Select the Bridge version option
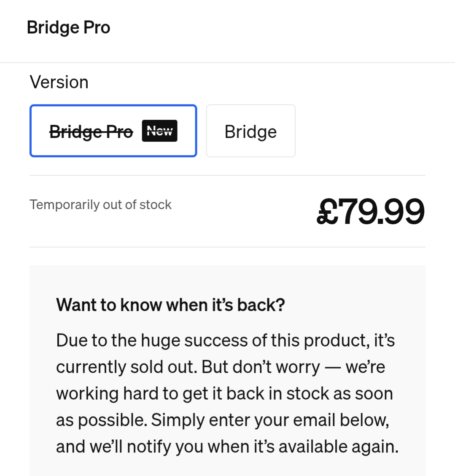Image resolution: width=455 pixels, height=476 pixels. pos(250,132)
